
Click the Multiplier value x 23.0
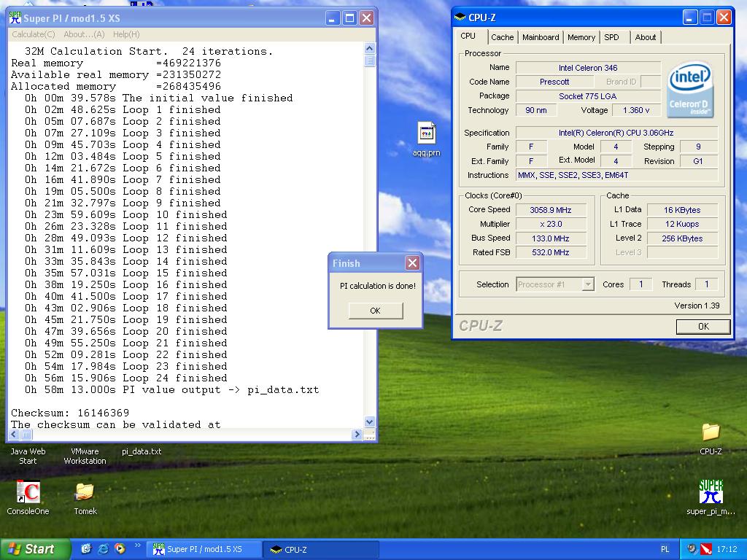coord(550,224)
